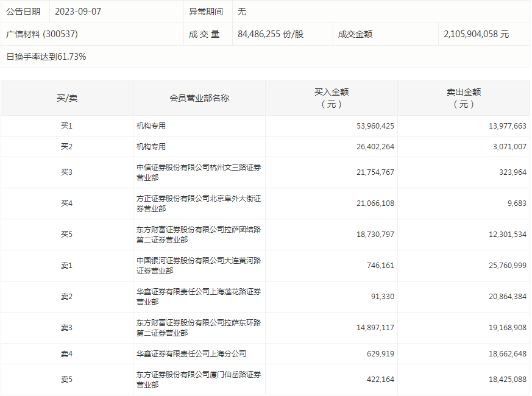Select the 卖1 row label
The width and height of the screenshot is (532, 396).
pyautogui.click(x=67, y=266)
